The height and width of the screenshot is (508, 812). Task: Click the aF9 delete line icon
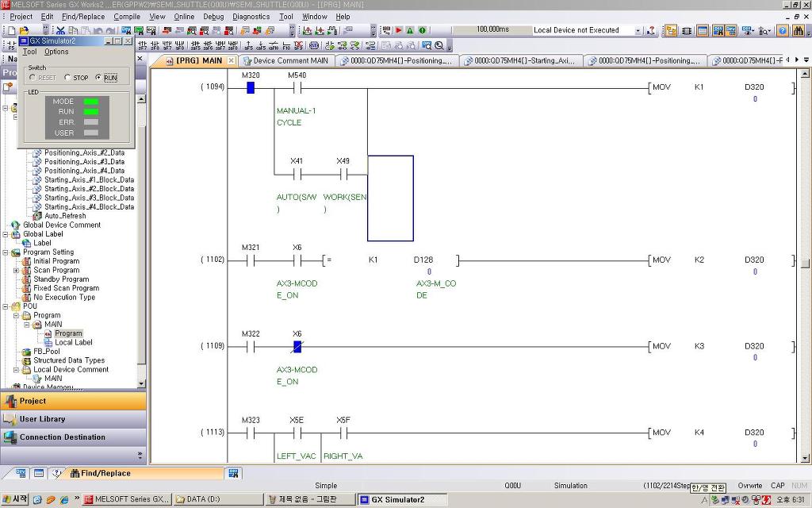click(298, 45)
